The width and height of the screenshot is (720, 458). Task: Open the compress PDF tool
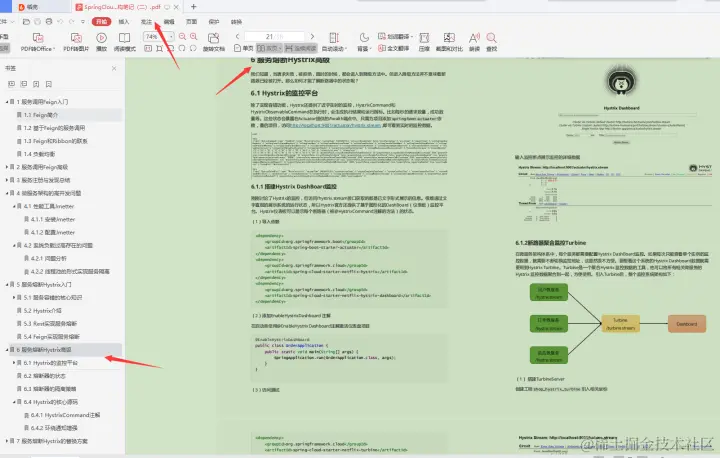pyautogui.click(x=424, y=42)
